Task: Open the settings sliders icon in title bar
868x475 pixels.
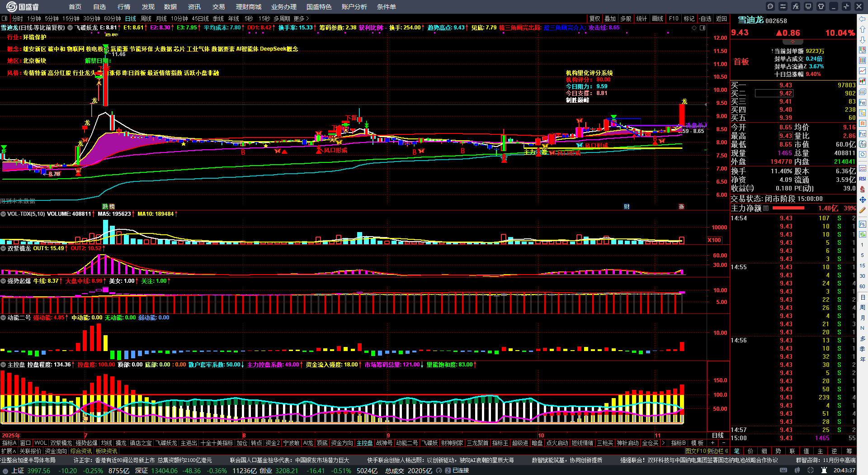Action: (x=783, y=6)
